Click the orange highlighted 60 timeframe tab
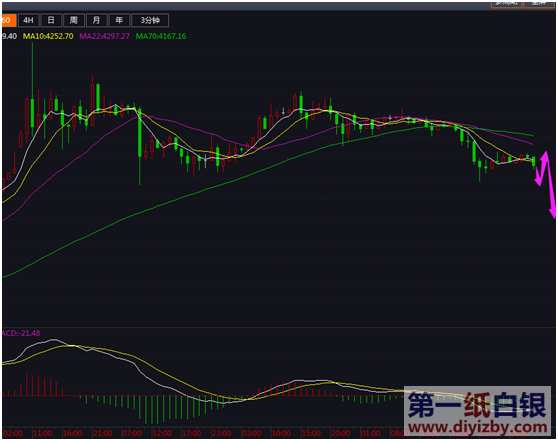 (x=9, y=20)
